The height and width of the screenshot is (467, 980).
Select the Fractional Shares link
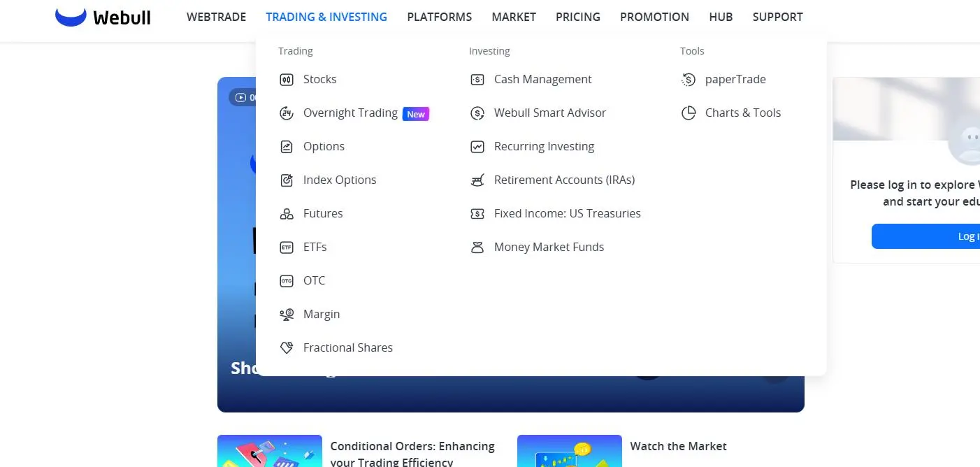pyautogui.click(x=348, y=348)
